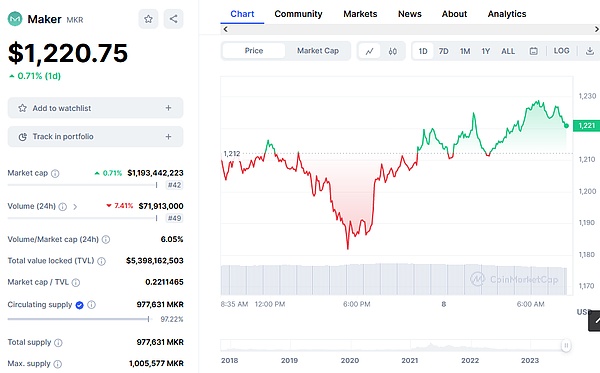The image size is (600, 373).
Task: Open Market cap info icon
Action: (x=55, y=174)
